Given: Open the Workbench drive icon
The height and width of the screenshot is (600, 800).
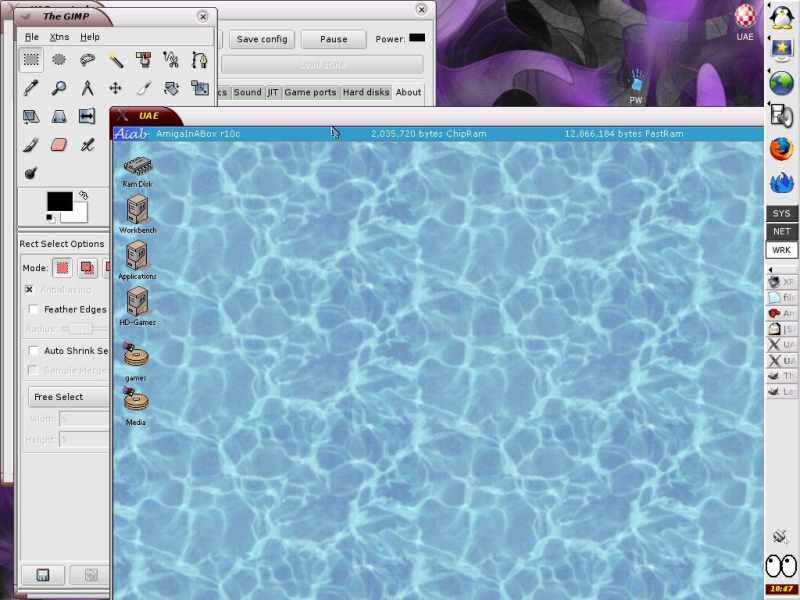Looking at the screenshot, I should point(137,215).
